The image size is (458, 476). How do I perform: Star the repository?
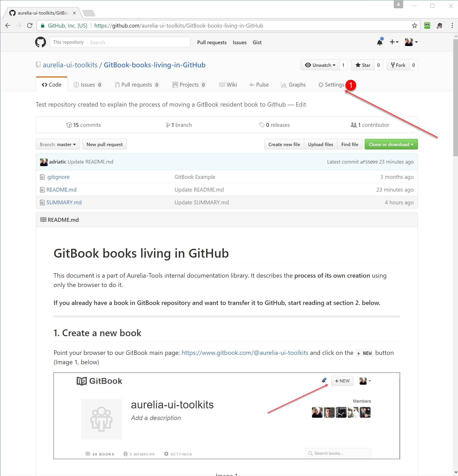(x=363, y=65)
